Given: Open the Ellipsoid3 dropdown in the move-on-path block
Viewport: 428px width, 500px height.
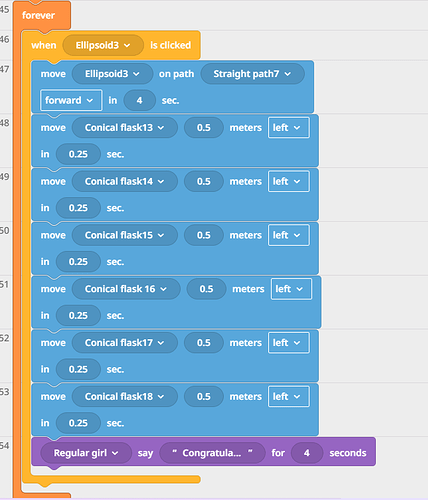Looking at the screenshot, I should pyautogui.click(x=112, y=74).
